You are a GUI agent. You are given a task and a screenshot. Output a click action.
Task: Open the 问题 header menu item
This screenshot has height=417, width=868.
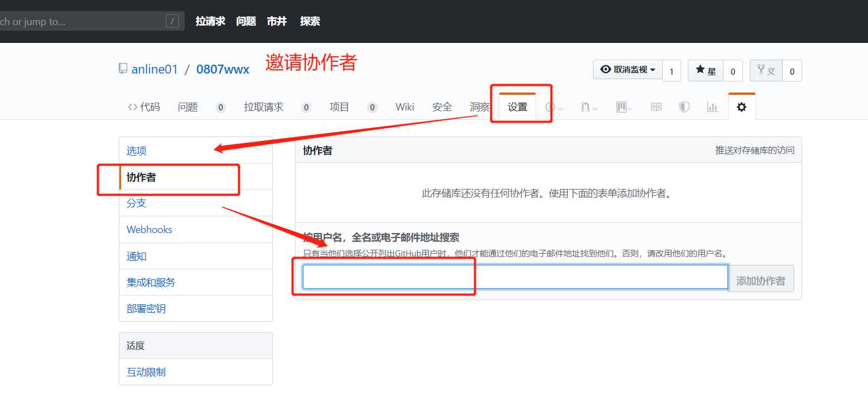(246, 21)
